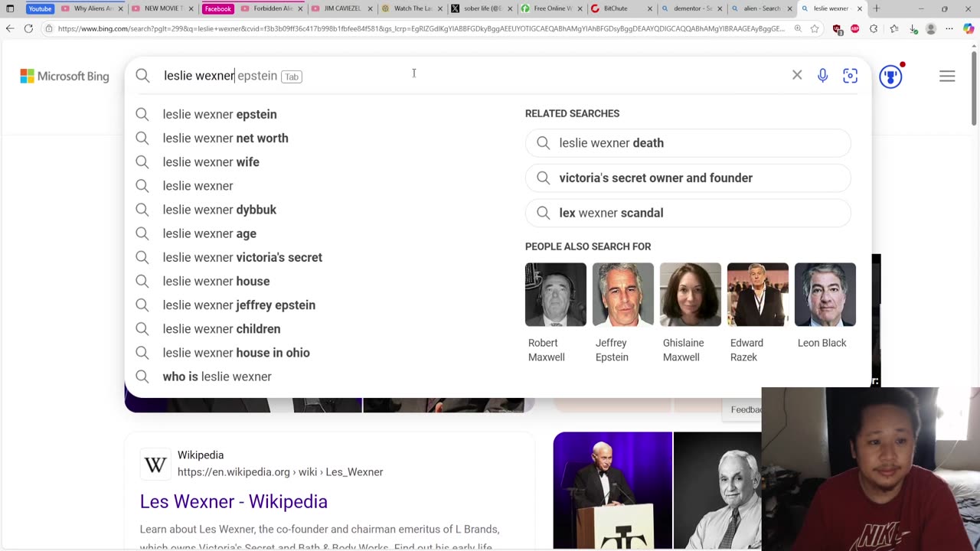Viewport: 980px width, 551px height.
Task: Open browser downloads icon
Action: point(912,28)
